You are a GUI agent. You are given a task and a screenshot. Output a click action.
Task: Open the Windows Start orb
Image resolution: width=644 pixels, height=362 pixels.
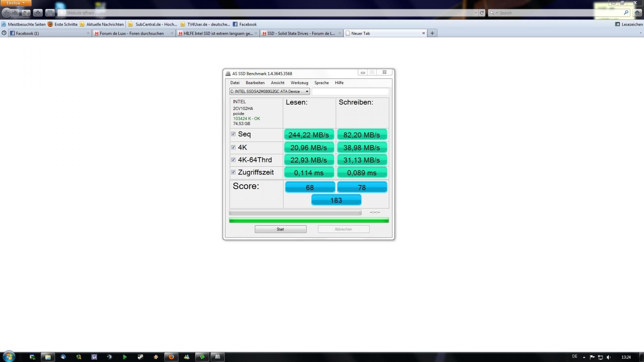[8, 356]
